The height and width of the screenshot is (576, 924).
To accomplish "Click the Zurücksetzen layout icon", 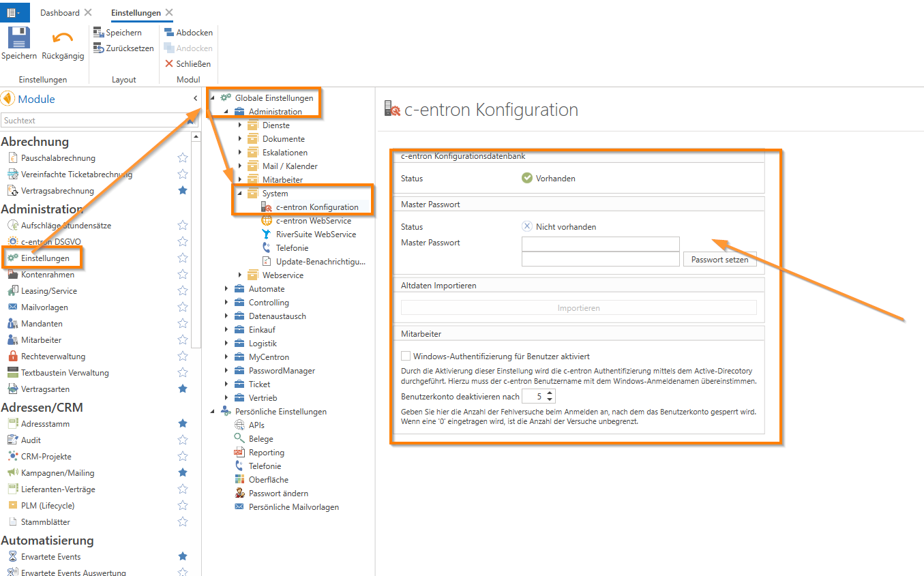I will [x=99, y=48].
